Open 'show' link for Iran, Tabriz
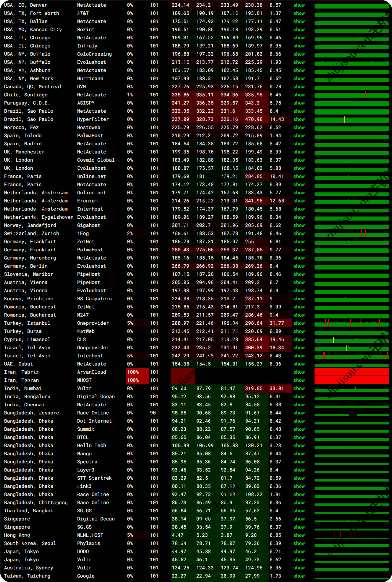The height and width of the screenshot is (582, 392). coord(299,372)
